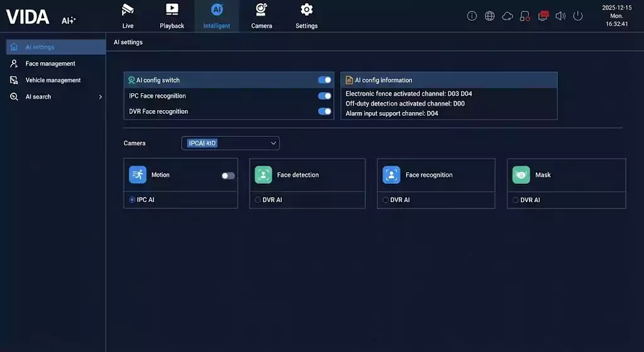This screenshot has height=352, width=644.
Task: Open the red alarm message icon
Action: [543, 15]
